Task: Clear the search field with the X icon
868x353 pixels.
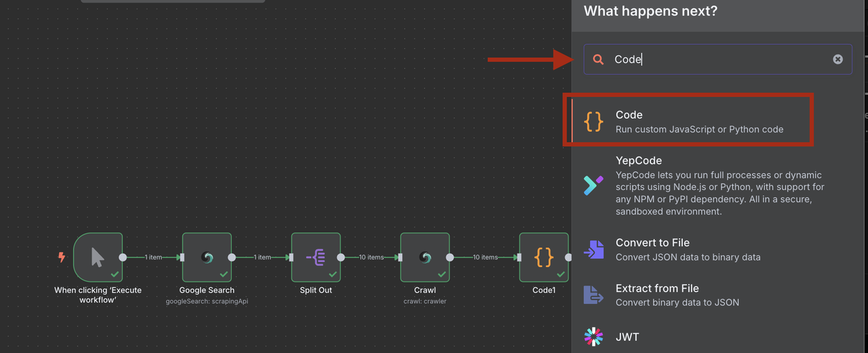Action: click(x=838, y=59)
